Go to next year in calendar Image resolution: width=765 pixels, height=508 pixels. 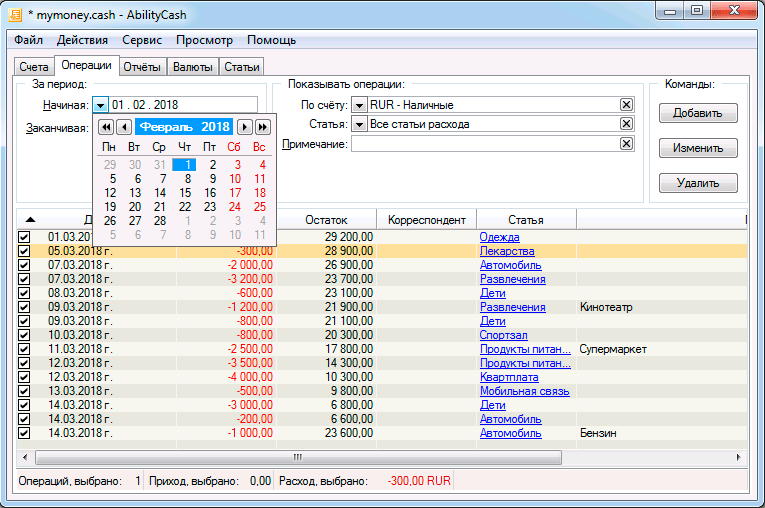pos(262,127)
